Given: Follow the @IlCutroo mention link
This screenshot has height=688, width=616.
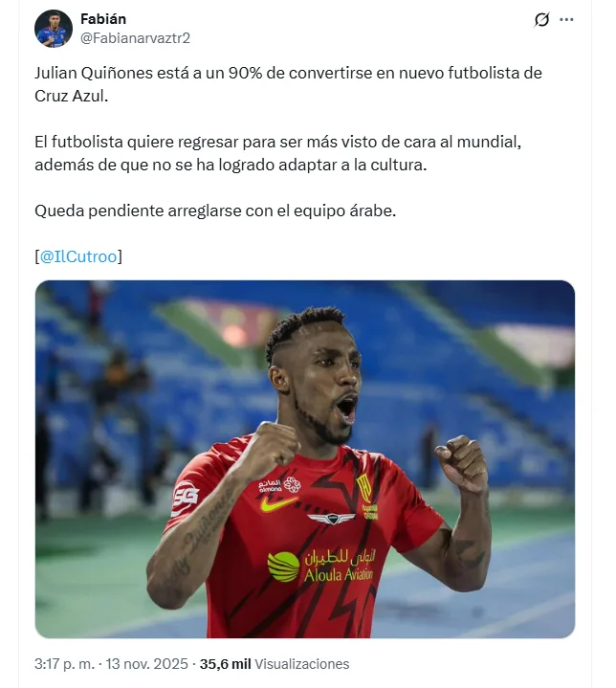Looking at the screenshot, I should pos(78,256).
